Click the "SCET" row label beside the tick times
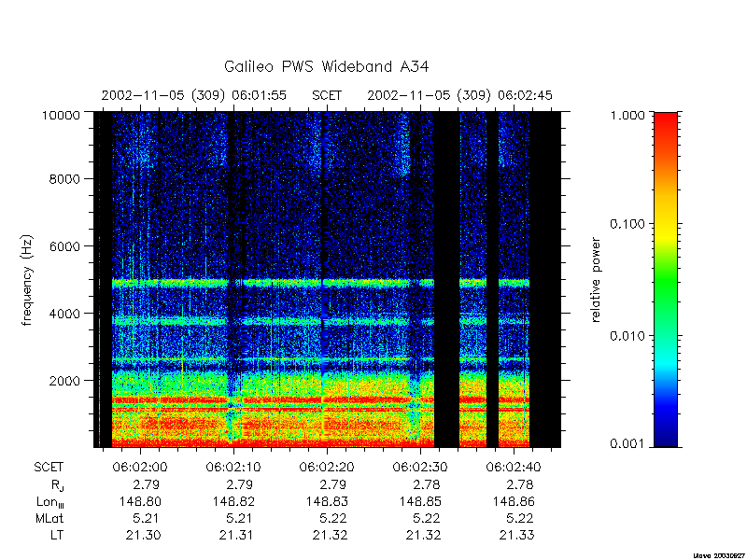The width and height of the screenshot is (747, 560). coord(49,468)
